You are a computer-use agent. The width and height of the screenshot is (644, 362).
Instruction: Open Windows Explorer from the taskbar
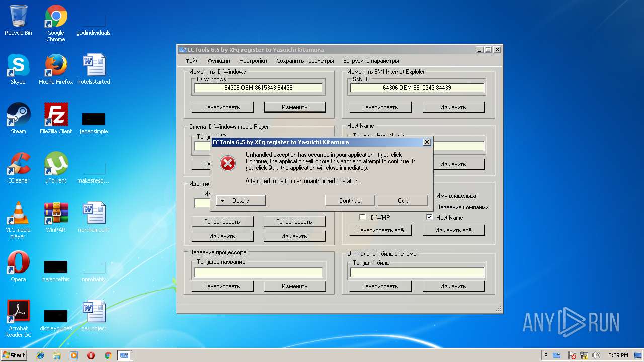[57, 355]
